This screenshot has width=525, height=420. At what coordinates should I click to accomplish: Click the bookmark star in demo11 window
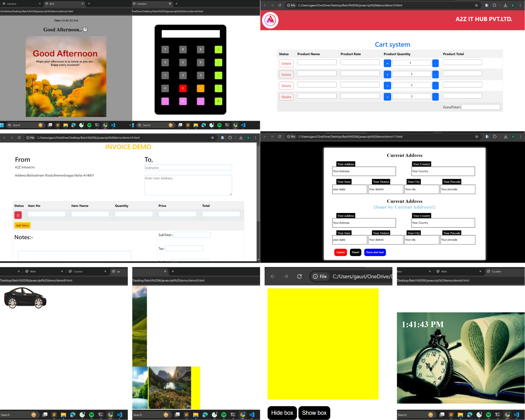tap(477, 136)
